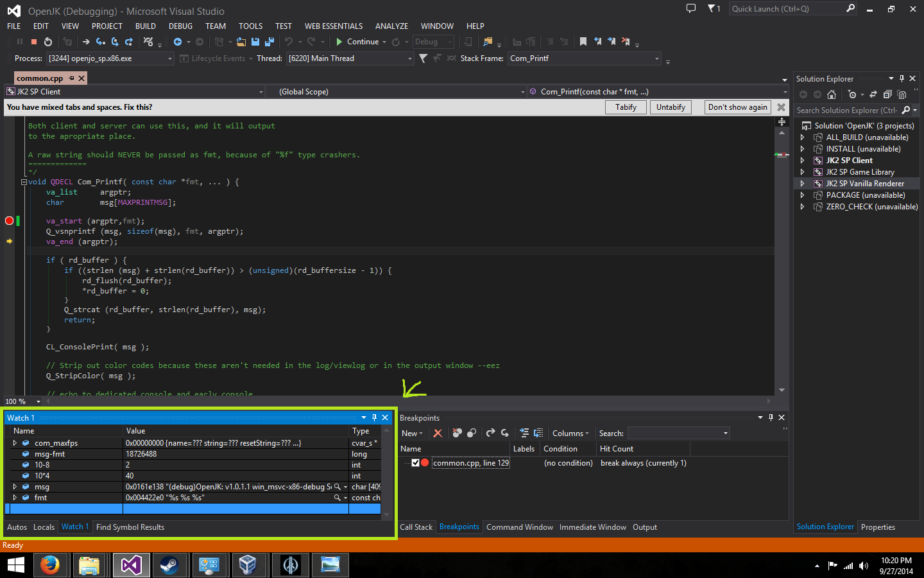Switch to the Call Stack tab

[416, 527]
